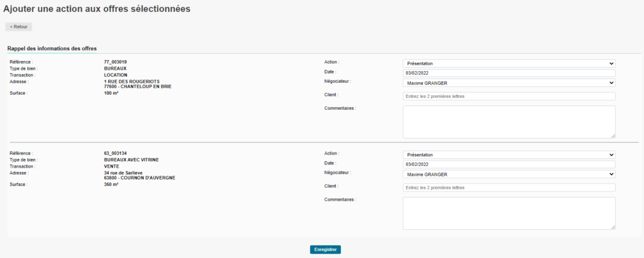Click the Retour back button

click(18, 27)
